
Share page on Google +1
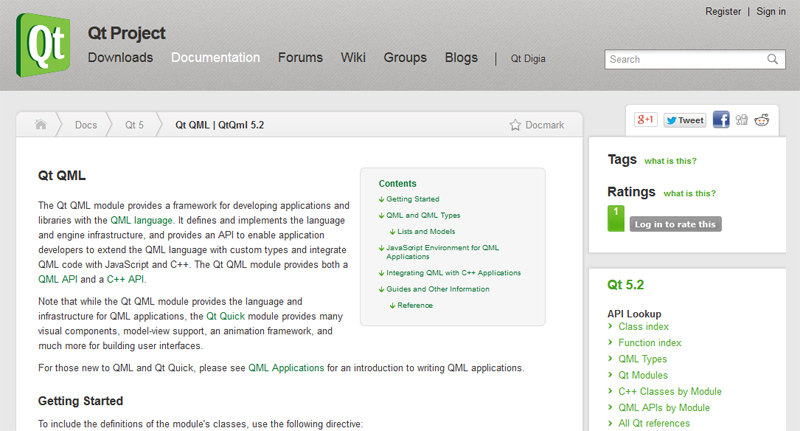[x=645, y=120]
